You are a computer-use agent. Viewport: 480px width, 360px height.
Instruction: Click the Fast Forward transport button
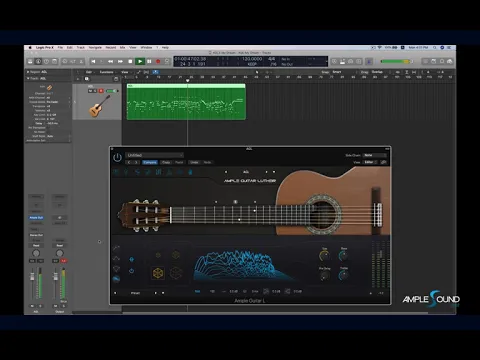click(x=120, y=61)
